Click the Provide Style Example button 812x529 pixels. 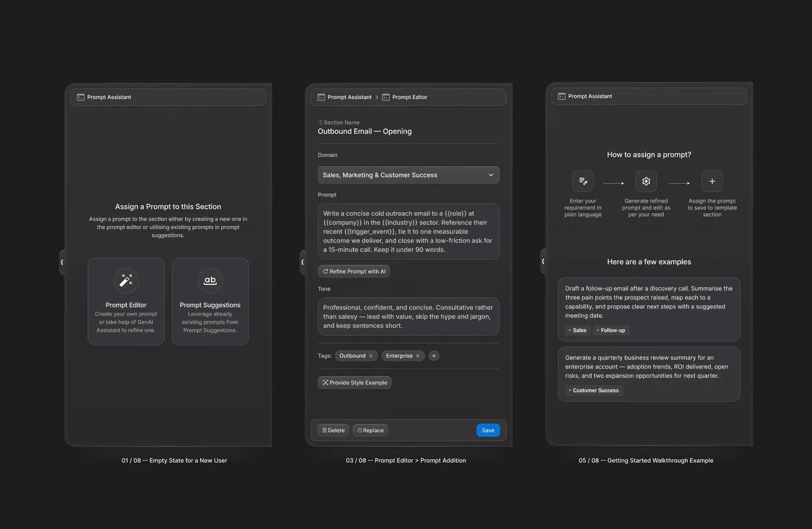(355, 383)
